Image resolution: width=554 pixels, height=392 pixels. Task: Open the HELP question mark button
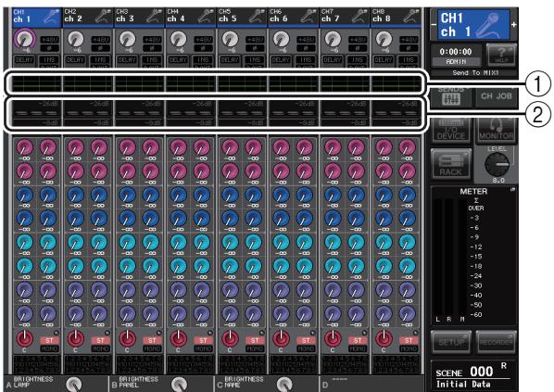coord(501,55)
